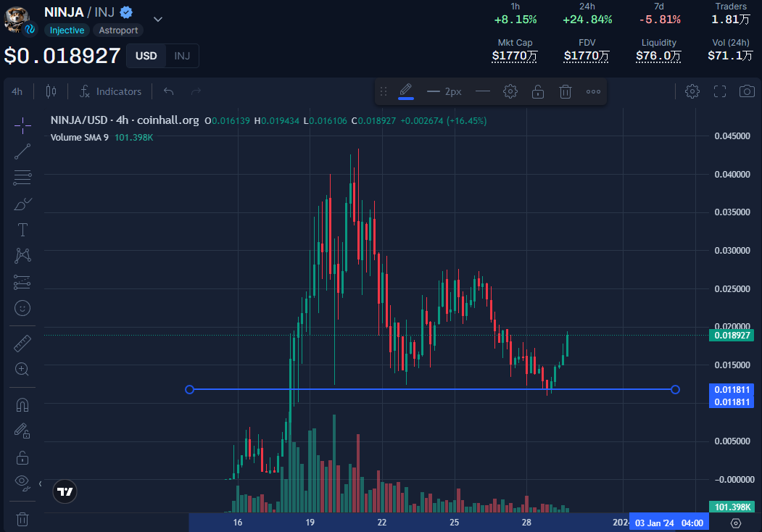Image resolution: width=762 pixels, height=532 pixels.
Task: Click the Mkt Cap value $1770万
Action: 515,56
